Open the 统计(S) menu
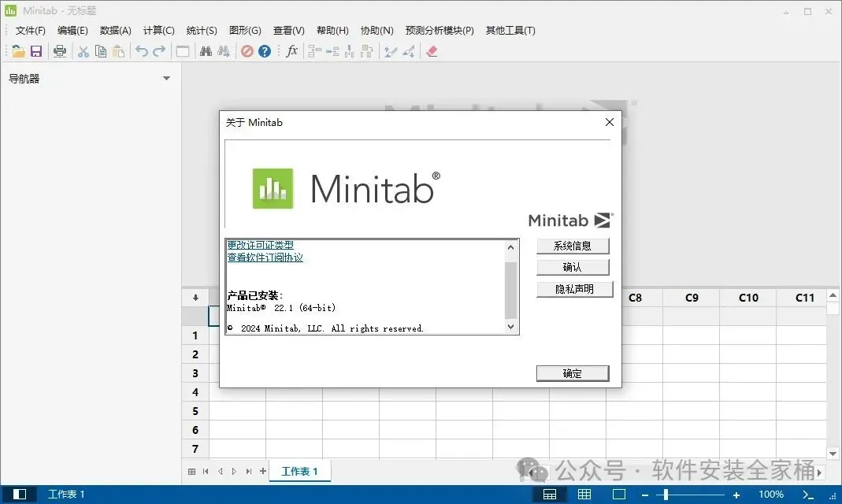 pos(202,31)
